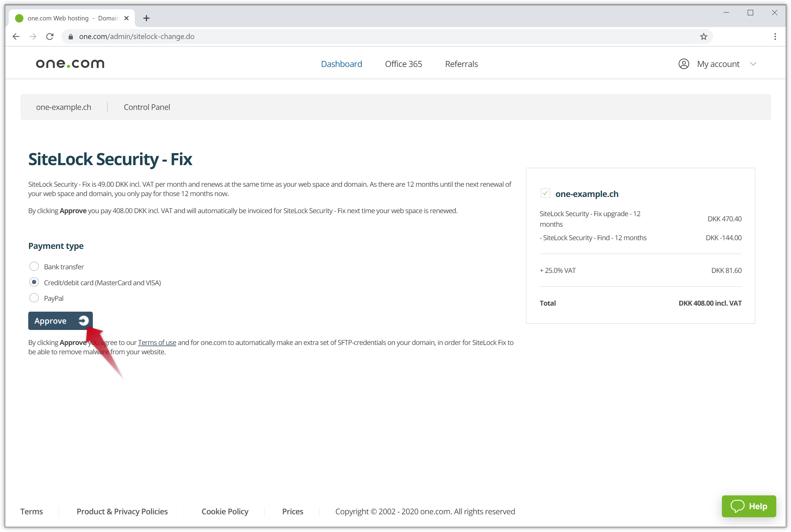Open the Terms of use link

click(x=157, y=343)
